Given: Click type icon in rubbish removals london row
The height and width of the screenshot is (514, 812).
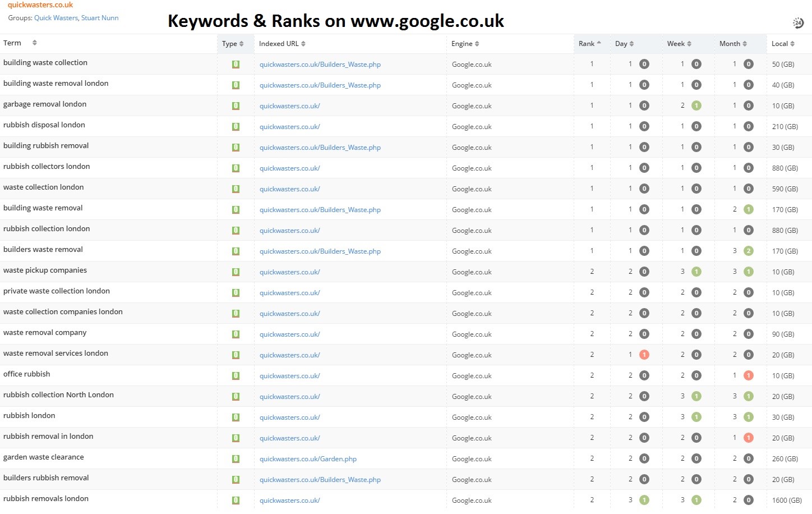Looking at the screenshot, I should coord(236,501).
